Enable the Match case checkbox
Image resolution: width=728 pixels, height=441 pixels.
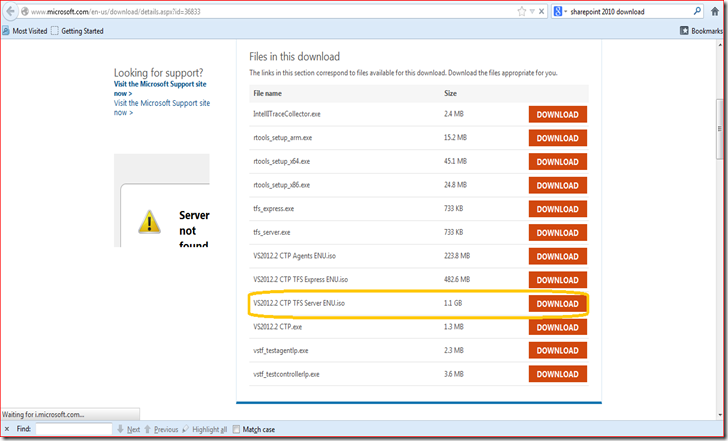[236, 429]
